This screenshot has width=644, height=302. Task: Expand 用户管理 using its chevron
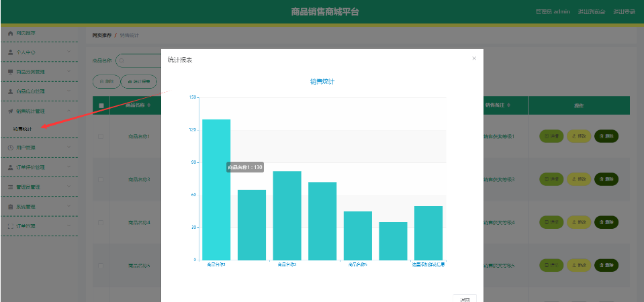pos(69,147)
